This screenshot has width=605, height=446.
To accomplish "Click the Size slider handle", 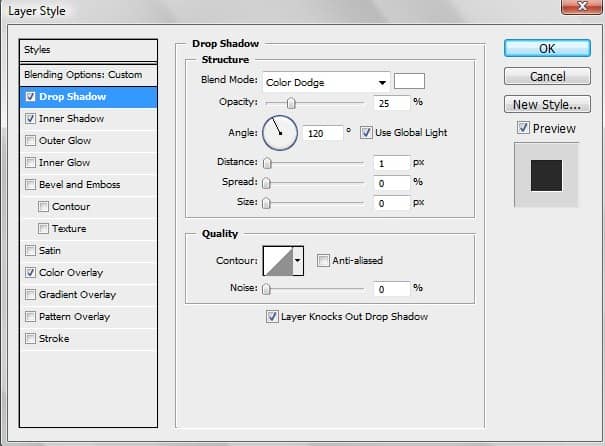I will [x=266, y=203].
